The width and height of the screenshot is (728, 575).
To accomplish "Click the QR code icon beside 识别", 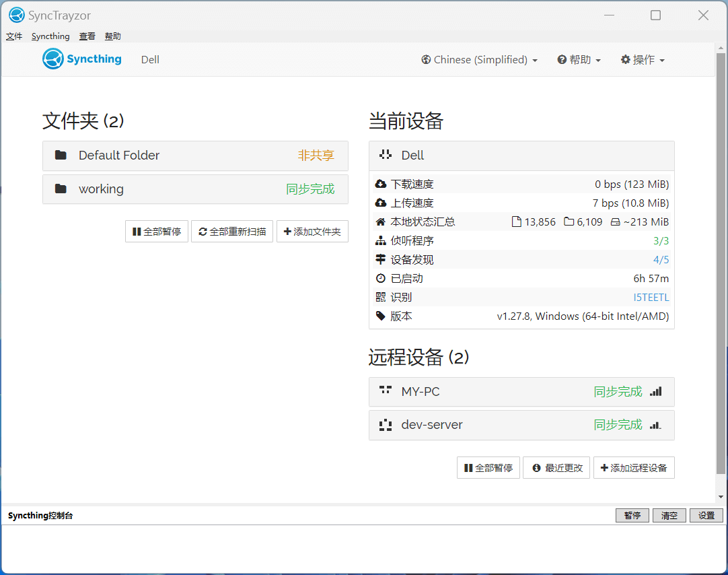I will tap(381, 297).
